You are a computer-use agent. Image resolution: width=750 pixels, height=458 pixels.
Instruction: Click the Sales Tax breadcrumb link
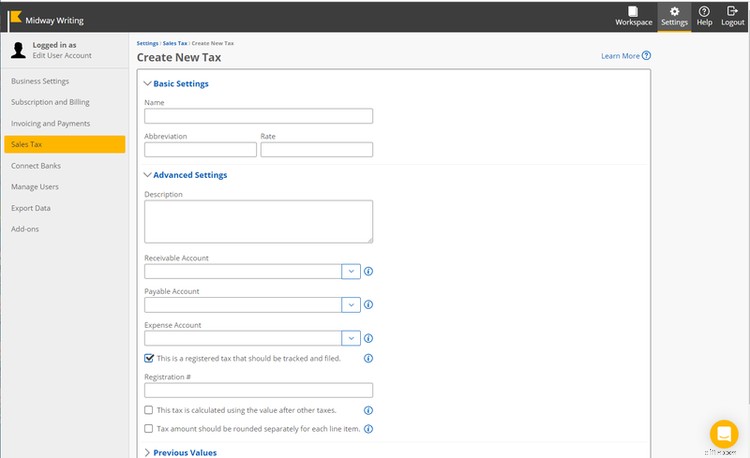175,43
